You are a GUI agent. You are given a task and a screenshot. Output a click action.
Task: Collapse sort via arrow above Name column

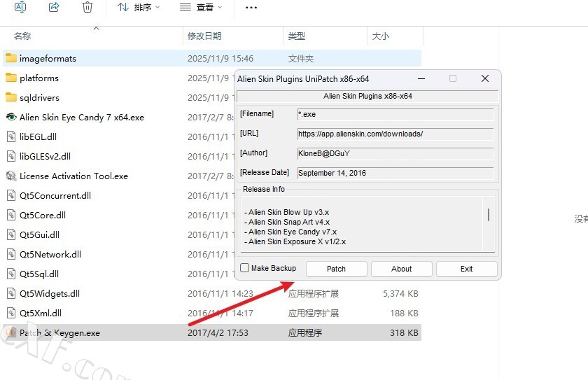point(96,29)
